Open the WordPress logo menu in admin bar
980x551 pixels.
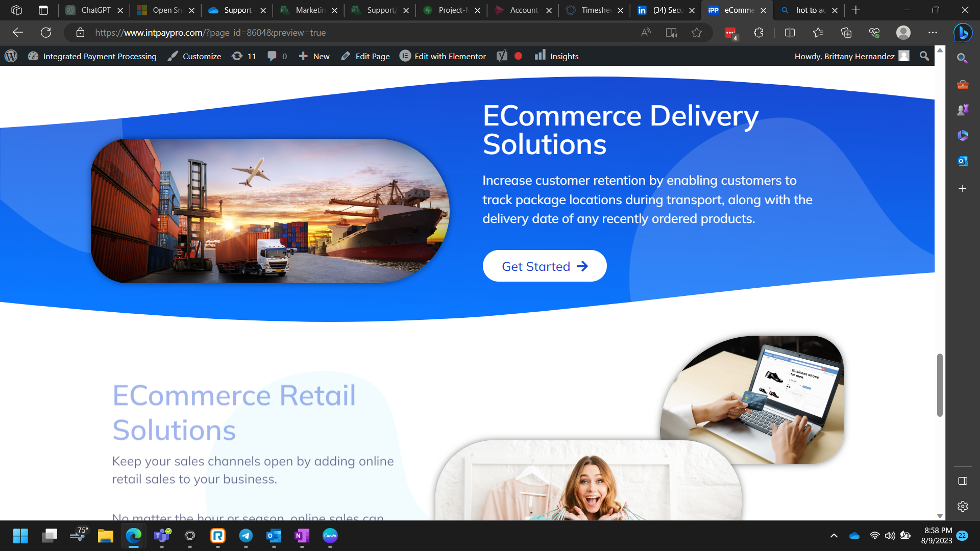(x=10, y=56)
